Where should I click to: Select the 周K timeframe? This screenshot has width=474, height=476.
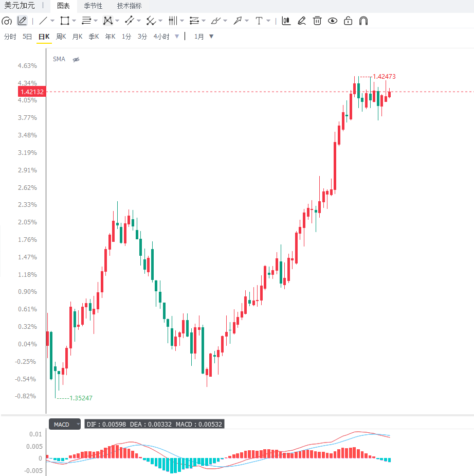pos(61,37)
